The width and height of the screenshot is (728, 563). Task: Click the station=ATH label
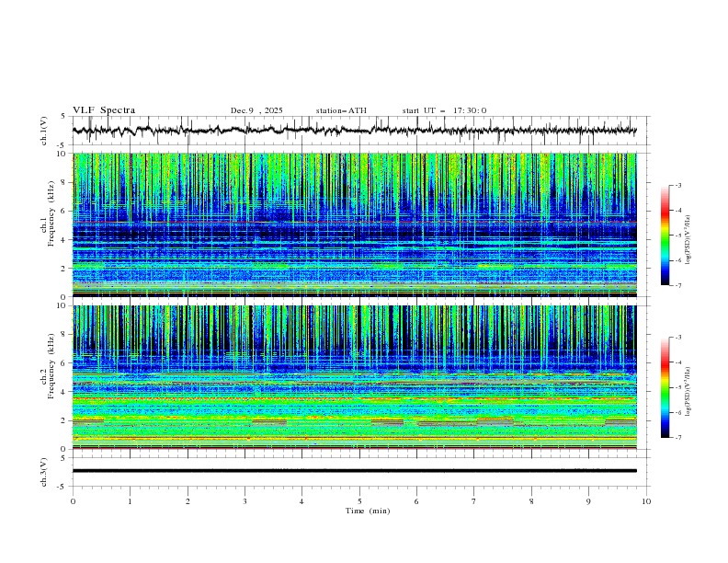tap(341, 110)
